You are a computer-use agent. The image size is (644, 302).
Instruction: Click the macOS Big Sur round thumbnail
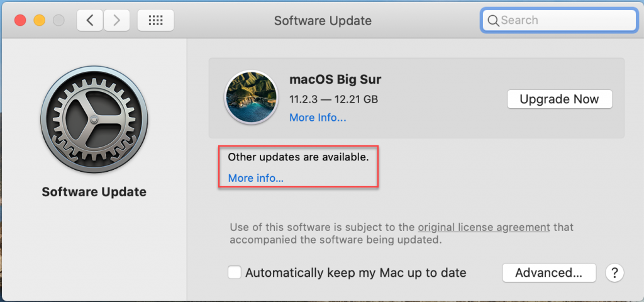pyautogui.click(x=252, y=98)
